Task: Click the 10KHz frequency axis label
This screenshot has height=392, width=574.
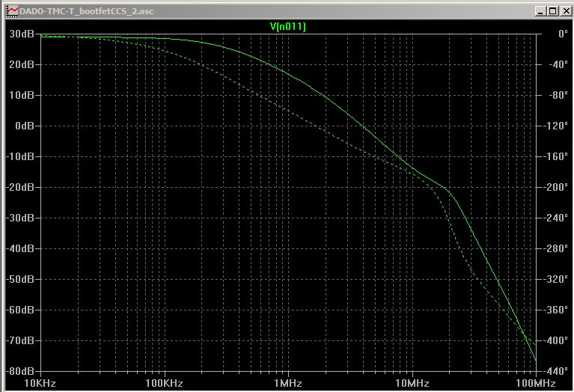Action: [40, 384]
